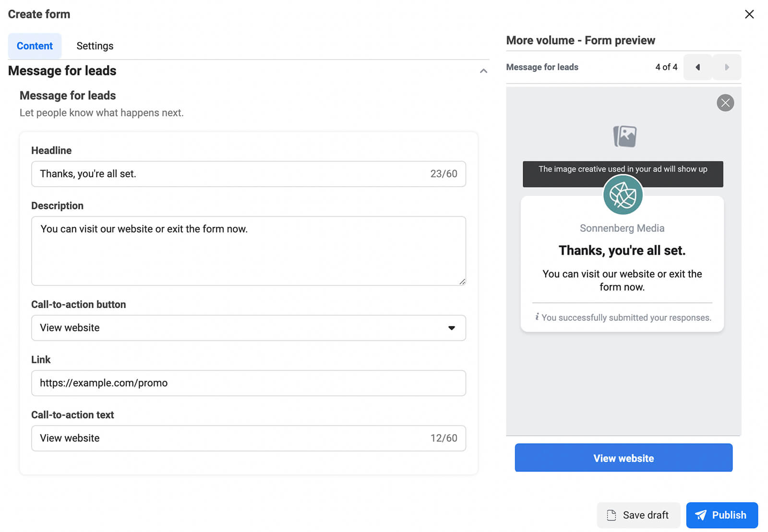Open the Settings tab
Viewport: 768px width, 532px height.
coord(95,46)
